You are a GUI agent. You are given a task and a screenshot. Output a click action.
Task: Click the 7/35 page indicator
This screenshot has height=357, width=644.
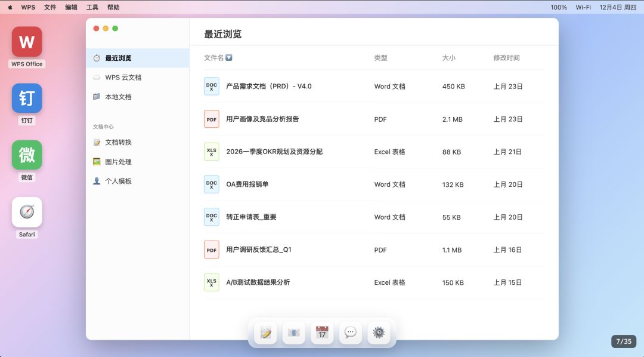click(x=624, y=341)
